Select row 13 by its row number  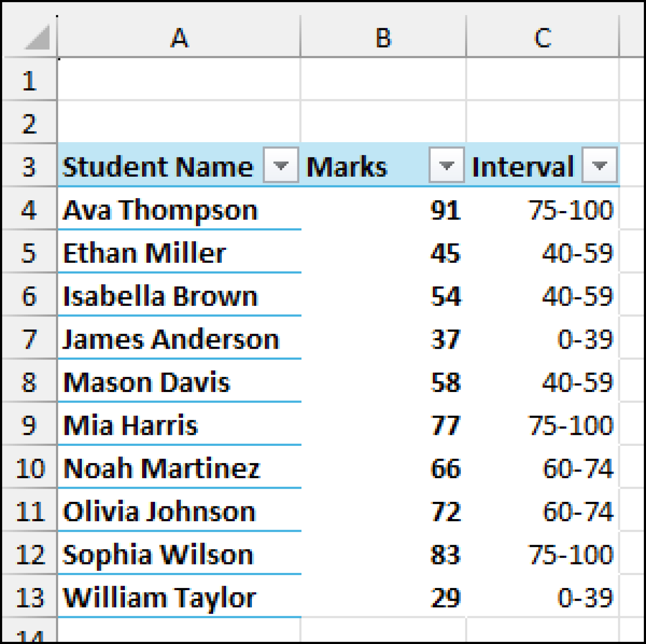click(x=29, y=597)
